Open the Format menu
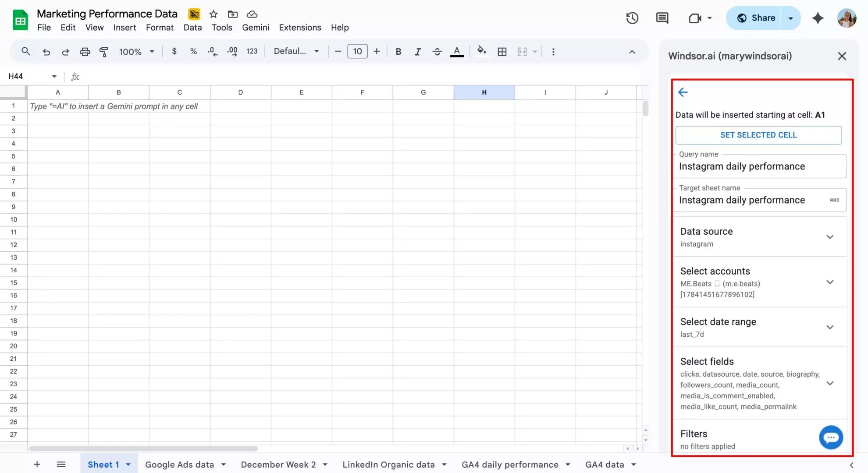This screenshot has width=868, height=473. [160, 27]
